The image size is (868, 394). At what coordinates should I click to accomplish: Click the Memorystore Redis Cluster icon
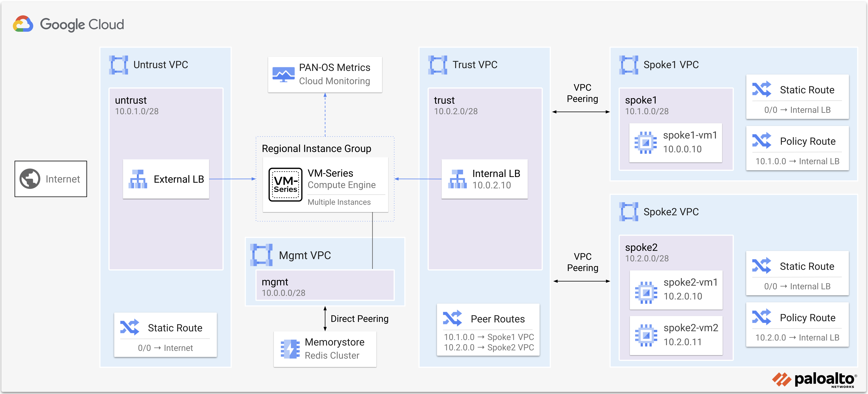pyautogui.click(x=290, y=349)
